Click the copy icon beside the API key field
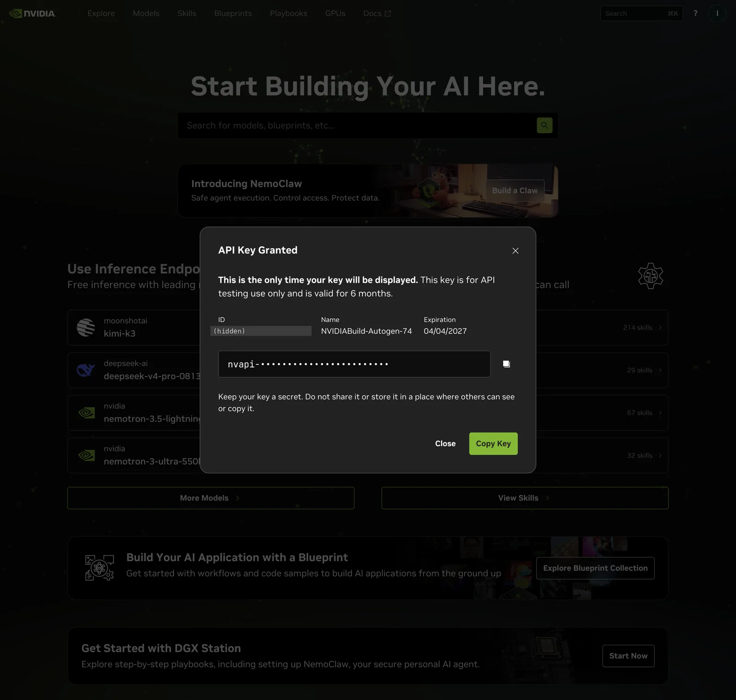 506,364
